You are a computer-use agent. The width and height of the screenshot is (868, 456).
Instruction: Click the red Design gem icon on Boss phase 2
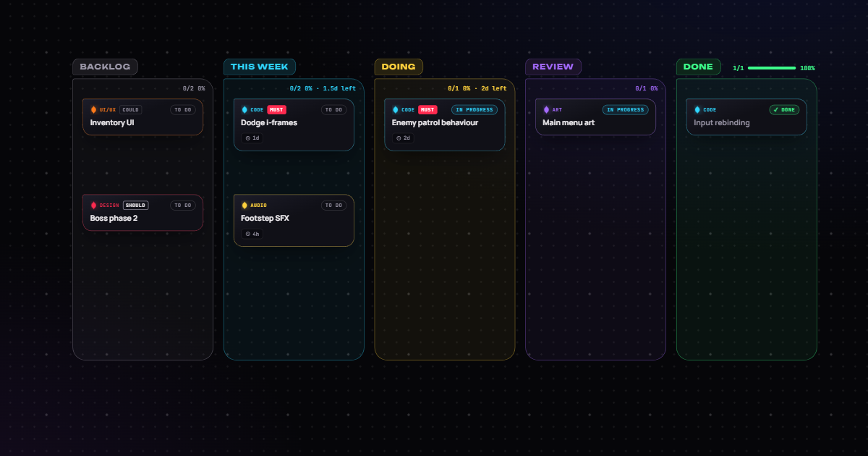93,206
